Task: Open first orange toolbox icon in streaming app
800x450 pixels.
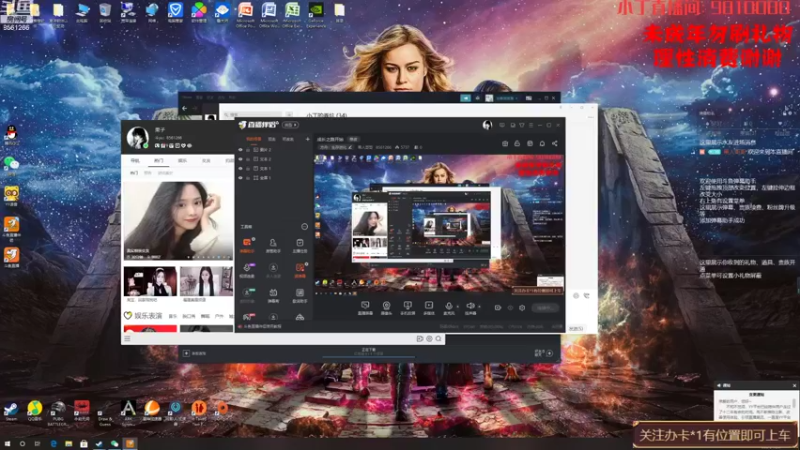Action: click(247, 244)
